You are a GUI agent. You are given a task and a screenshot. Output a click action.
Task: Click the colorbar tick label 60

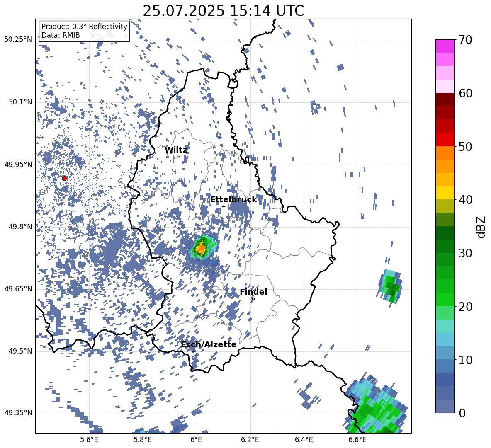pyautogui.click(x=466, y=93)
